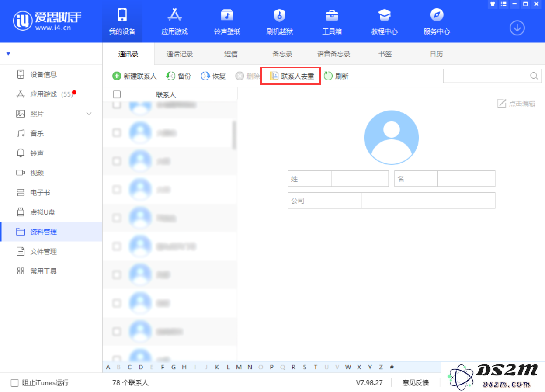The width and height of the screenshot is (545, 392).
Task: Open 服务中心 in the top navigation
Action: pyautogui.click(x=437, y=21)
